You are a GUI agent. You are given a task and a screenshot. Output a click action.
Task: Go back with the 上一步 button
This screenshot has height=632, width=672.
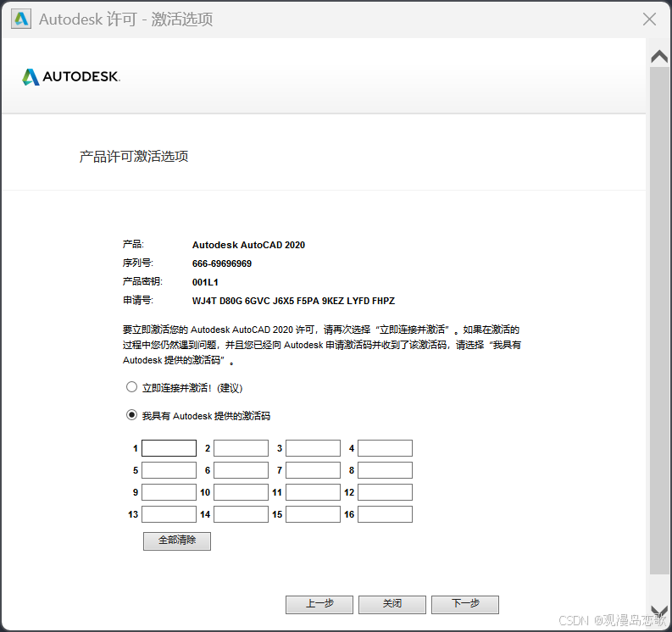tap(319, 605)
